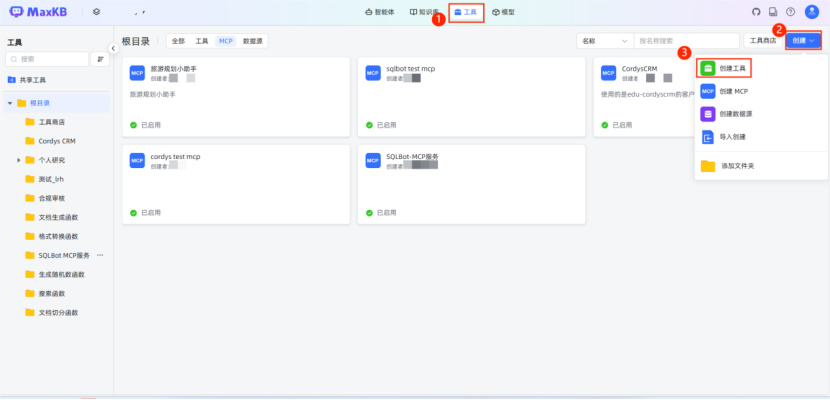Switch to the 智能体 top tab
Image resolution: width=830 pixels, height=400 pixels.
(x=380, y=12)
